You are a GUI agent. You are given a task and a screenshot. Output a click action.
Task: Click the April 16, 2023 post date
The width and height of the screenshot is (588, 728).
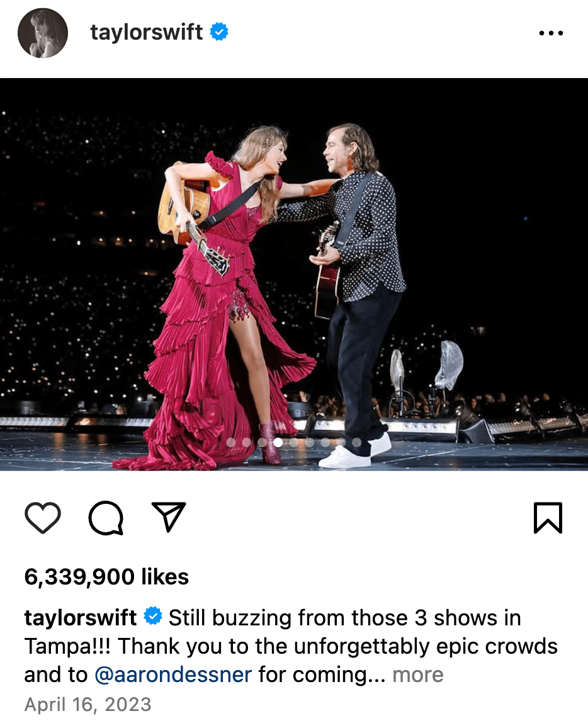pyautogui.click(x=88, y=704)
